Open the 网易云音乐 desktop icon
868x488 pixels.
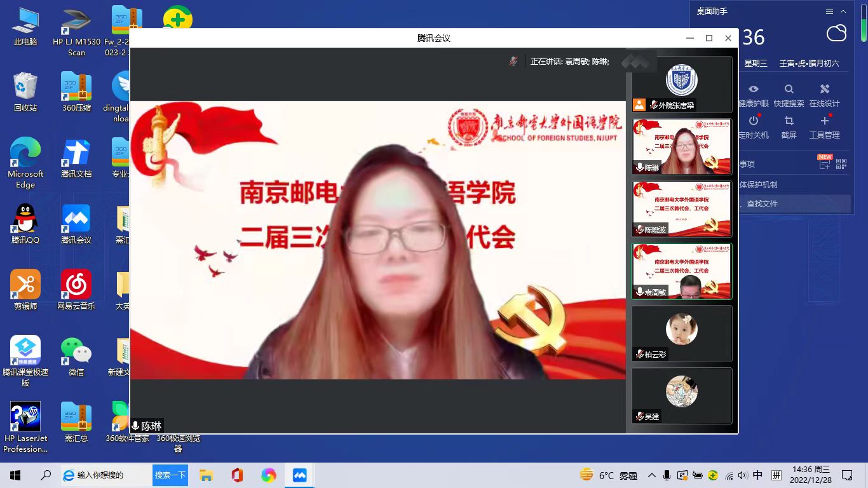coord(76,290)
